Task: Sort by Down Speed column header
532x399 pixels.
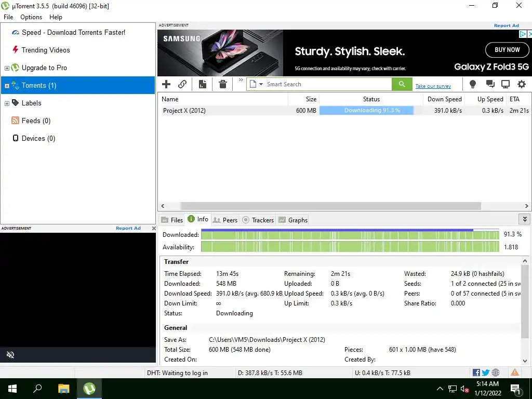Action: [444, 99]
